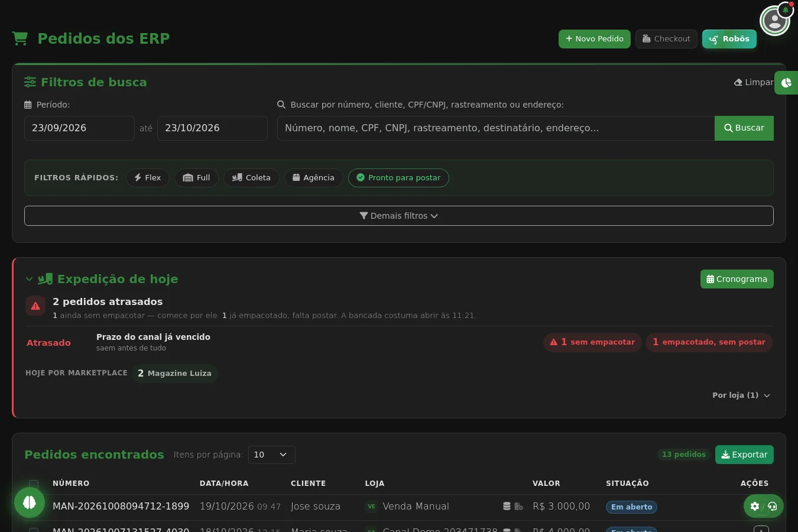Screen dimensions: 798x532
Task: Toggle the Pronto para postar filter
Action: pos(398,178)
